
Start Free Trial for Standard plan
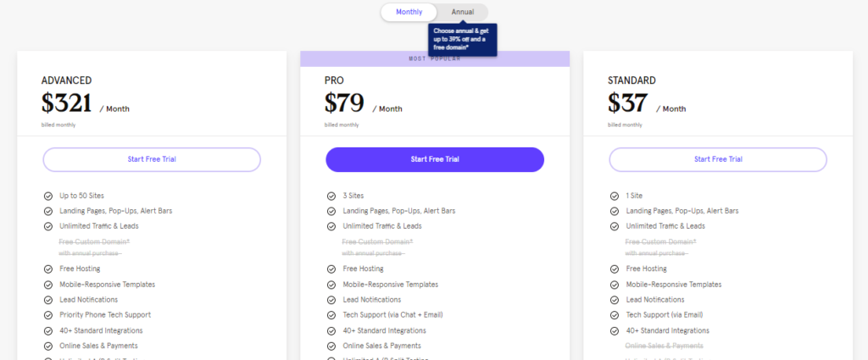718,159
